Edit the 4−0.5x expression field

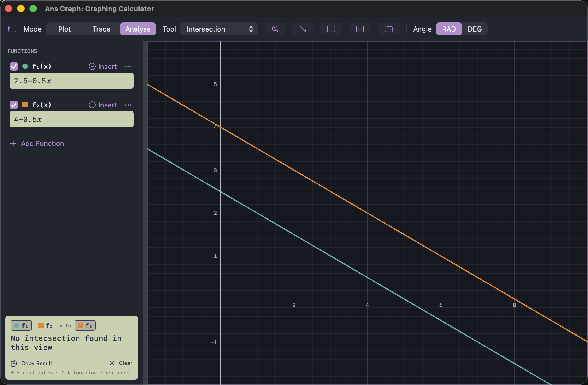point(72,119)
